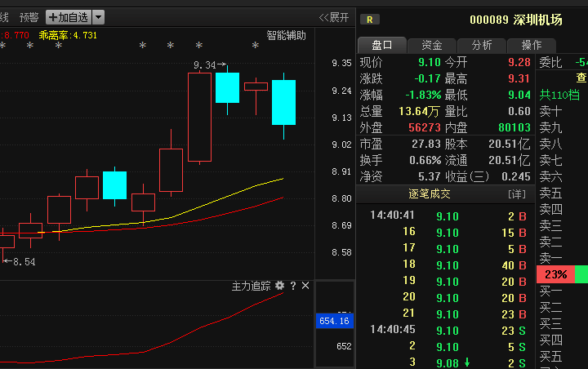Click the 14:40:45 trade row
588x369 pixels.
[x=446, y=331]
